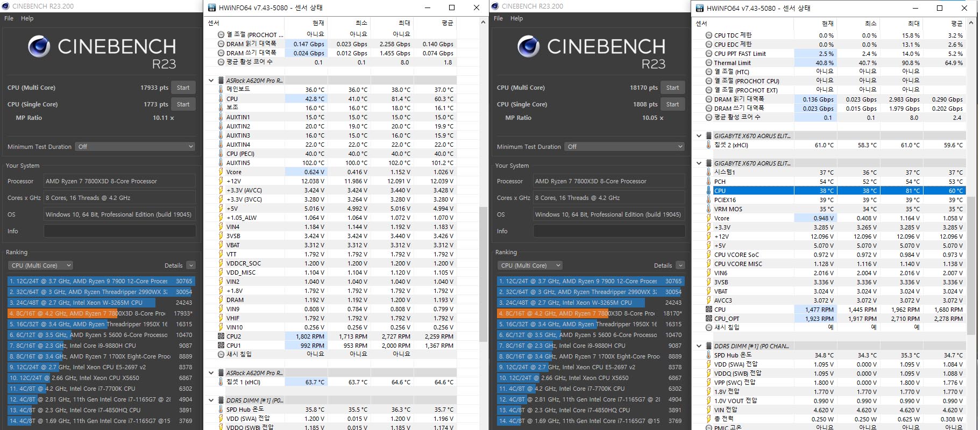Click lightning icon beside CPU VCORE MISC
Viewport: 980px width, 430px height.
(709, 263)
